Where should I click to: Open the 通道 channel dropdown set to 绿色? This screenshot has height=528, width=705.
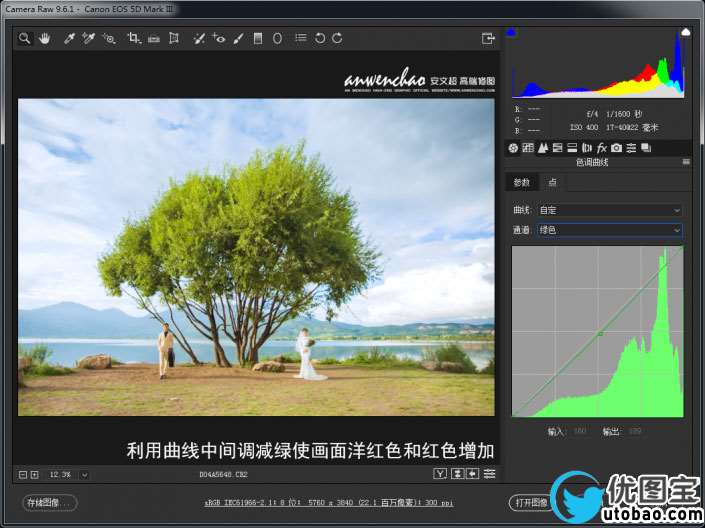[610, 230]
